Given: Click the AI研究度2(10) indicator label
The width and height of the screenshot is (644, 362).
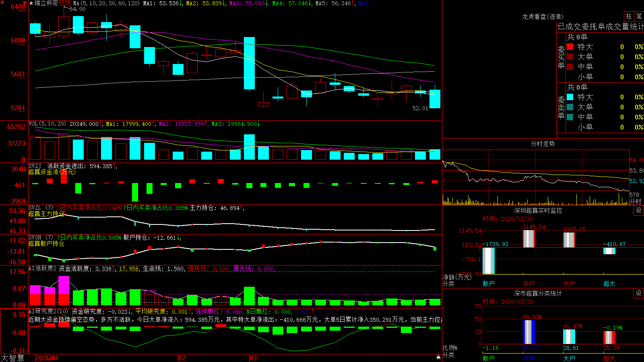Looking at the screenshot, I should click(x=48, y=311).
